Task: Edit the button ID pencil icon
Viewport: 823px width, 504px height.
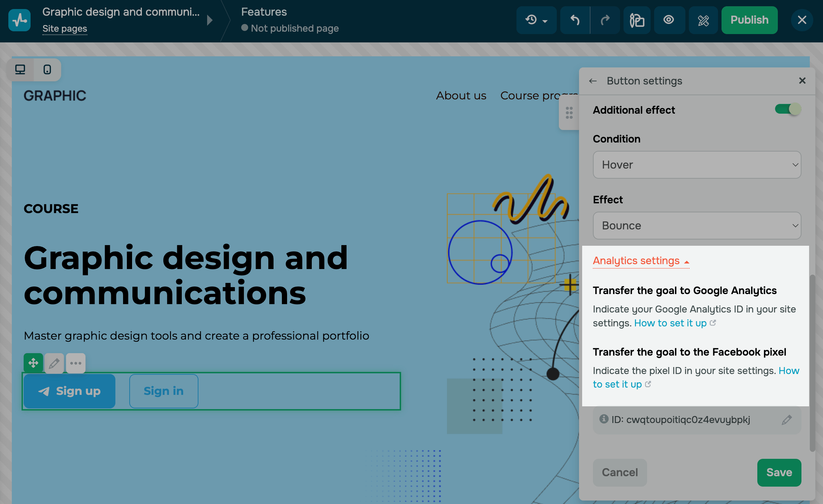Action: point(787,420)
